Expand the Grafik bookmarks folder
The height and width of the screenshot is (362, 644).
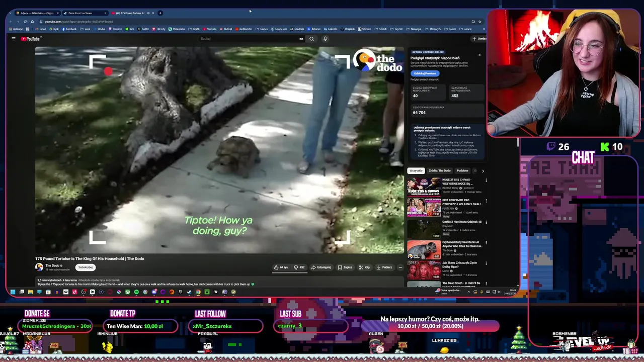[194, 29]
